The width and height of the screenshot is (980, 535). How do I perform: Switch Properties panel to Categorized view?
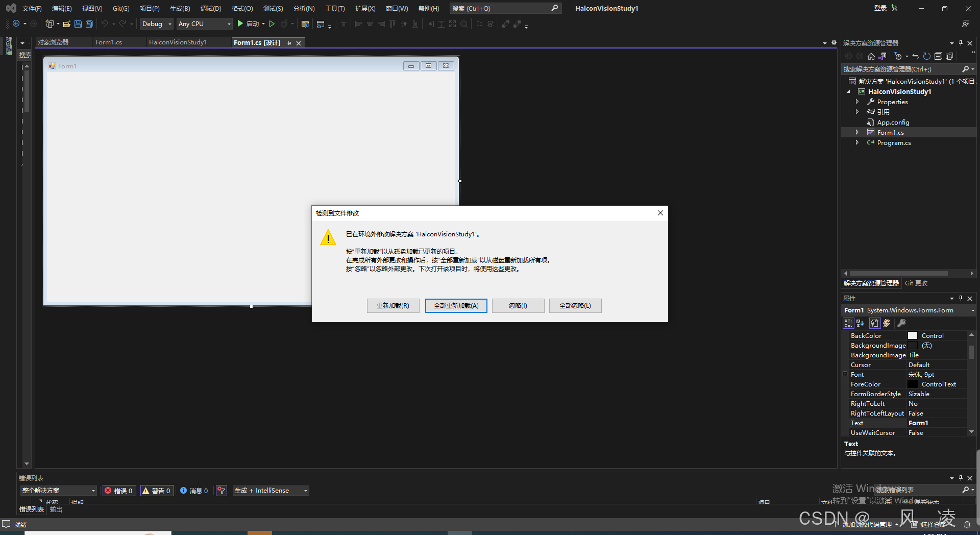(x=848, y=323)
